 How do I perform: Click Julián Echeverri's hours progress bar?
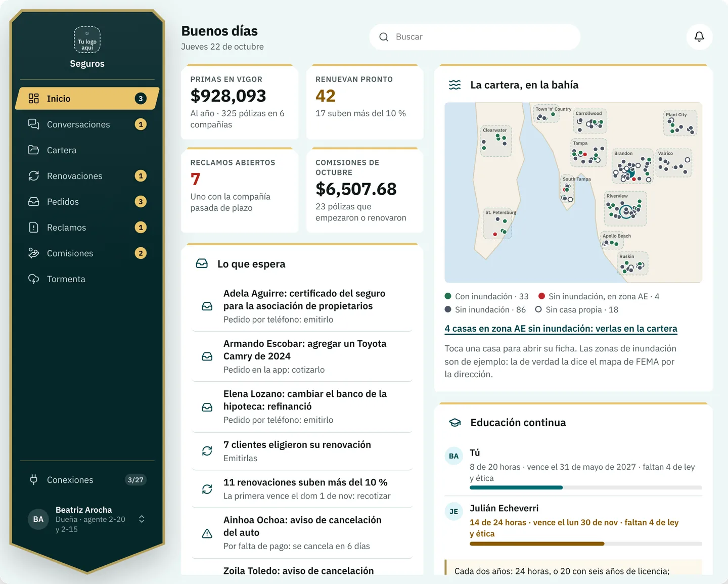pyautogui.click(x=586, y=544)
